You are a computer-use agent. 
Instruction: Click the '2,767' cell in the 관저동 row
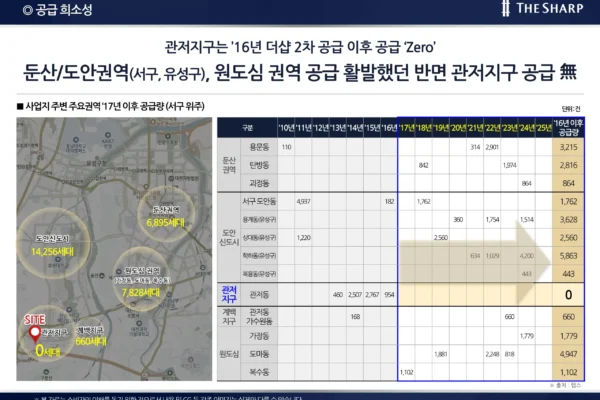tap(372, 294)
